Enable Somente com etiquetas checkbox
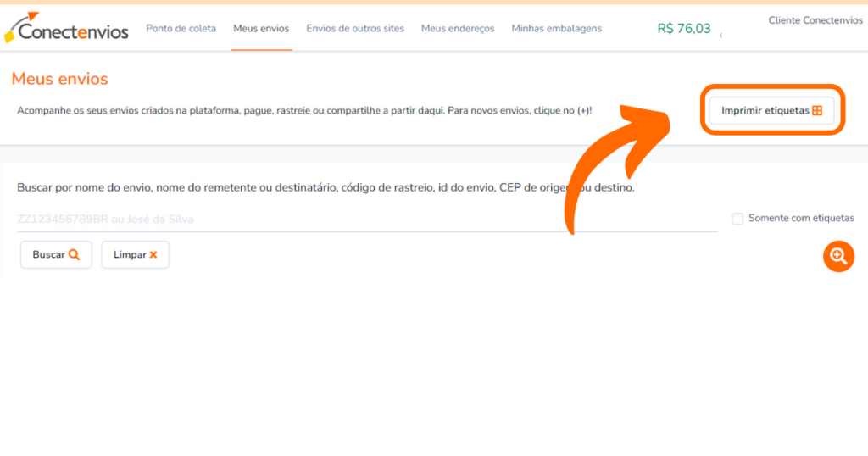The height and width of the screenshot is (456, 868). point(737,219)
